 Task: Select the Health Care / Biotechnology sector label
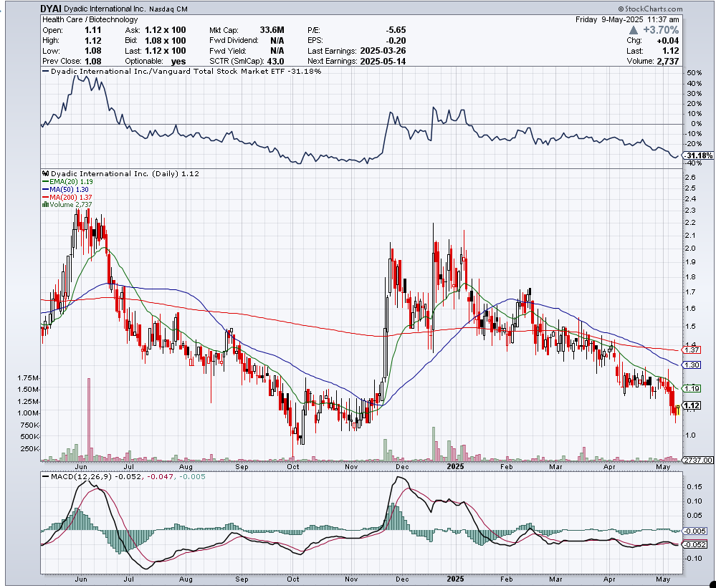pyautogui.click(x=90, y=19)
